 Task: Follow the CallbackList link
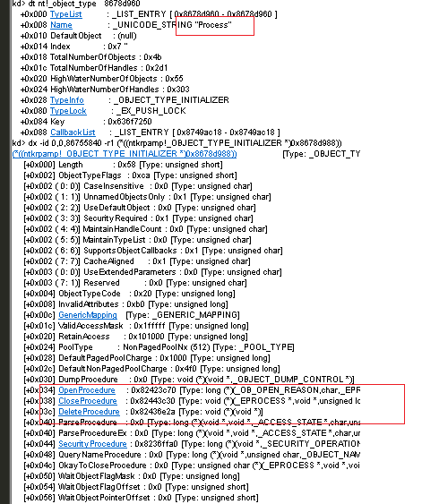click(x=73, y=132)
